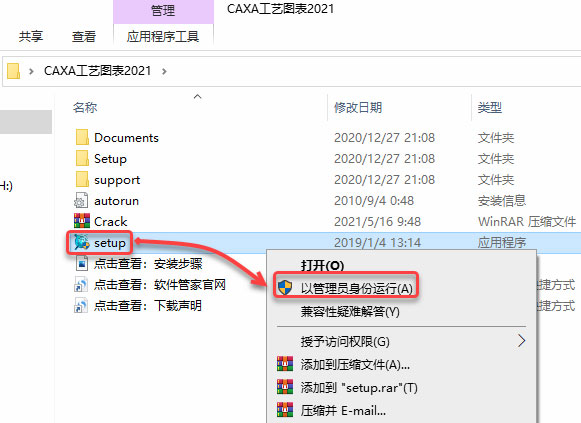The height and width of the screenshot is (423, 581).
Task: Select 点击查看：下载声明 shortcut name
Action: (x=148, y=306)
